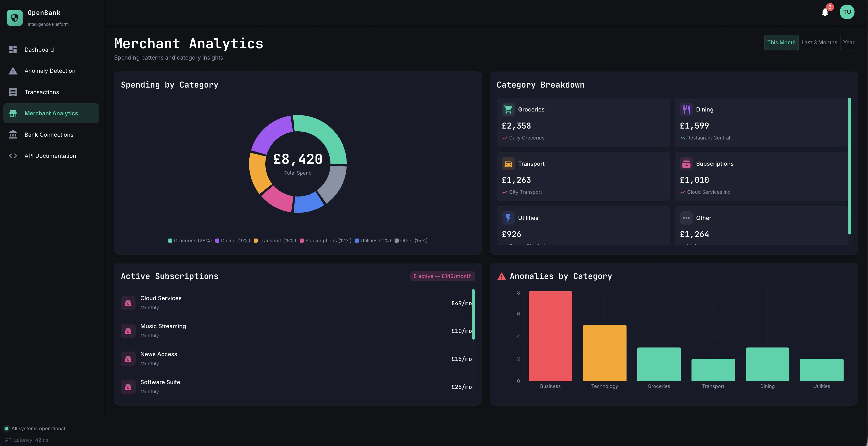Viewport: 868px width, 446px height.
Task: Switch to Last 3 Months tab
Action: (x=819, y=43)
